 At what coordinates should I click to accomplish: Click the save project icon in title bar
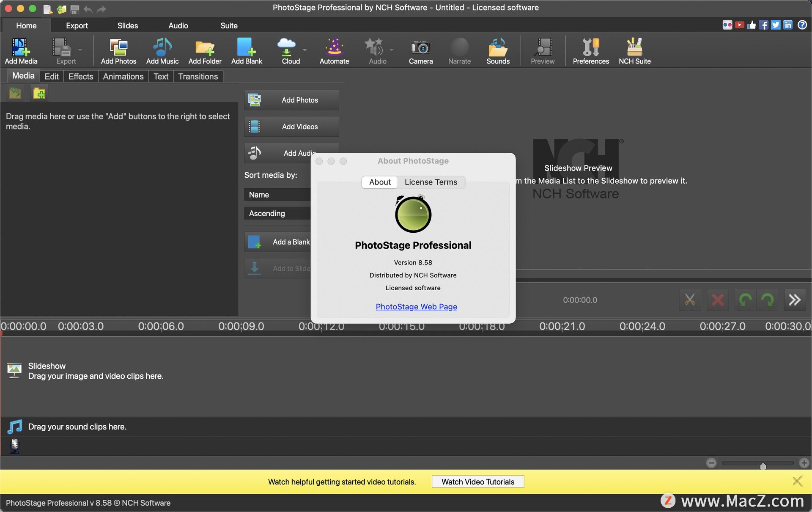click(75, 9)
